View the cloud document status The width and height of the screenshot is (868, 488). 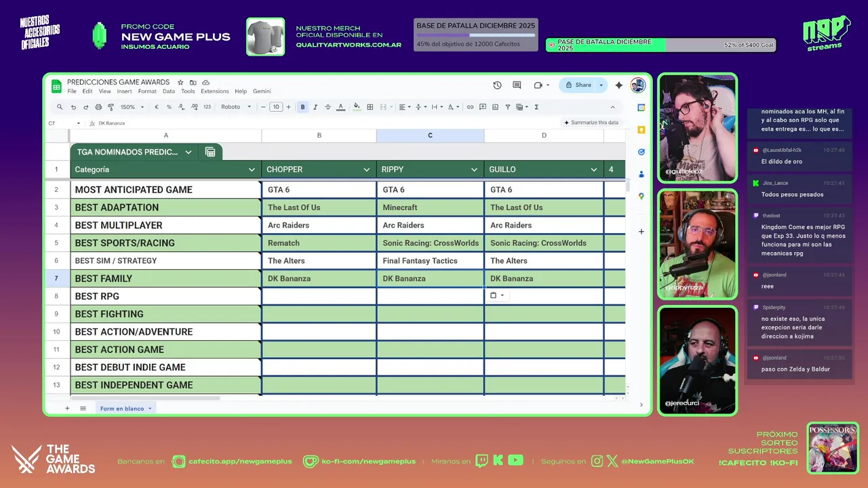click(205, 82)
